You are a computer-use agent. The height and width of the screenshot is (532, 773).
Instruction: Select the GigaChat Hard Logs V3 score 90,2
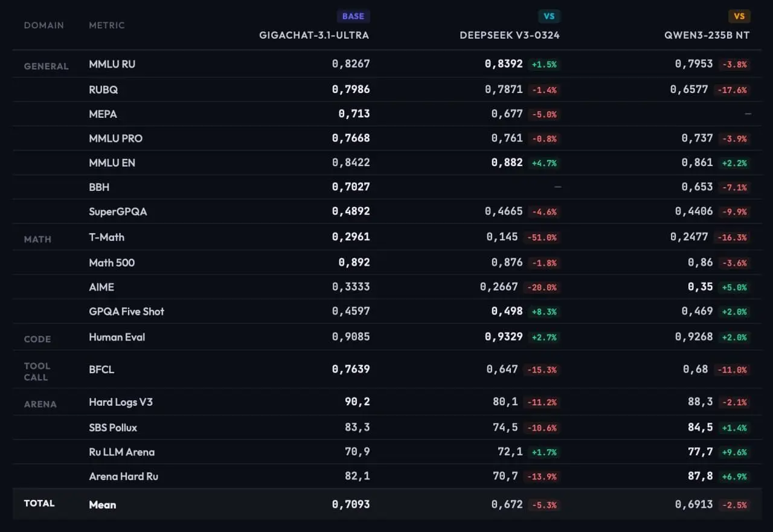(358, 402)
